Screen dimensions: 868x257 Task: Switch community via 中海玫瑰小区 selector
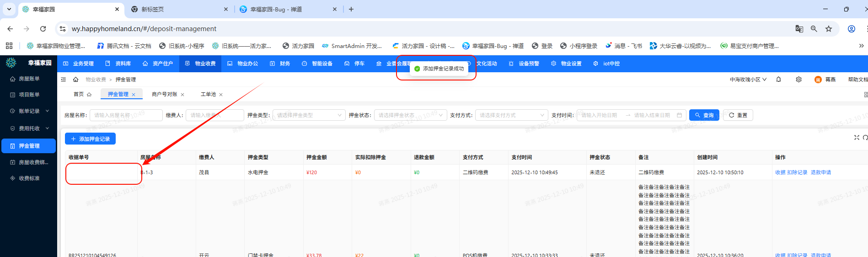(x=748, y=80)
